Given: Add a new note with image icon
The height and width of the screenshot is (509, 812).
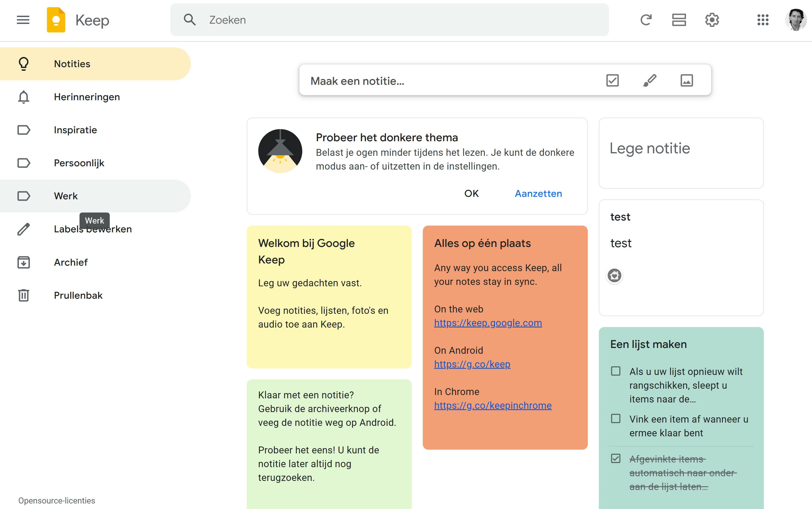Looking at the screenshot, I should tap(687, 80).
